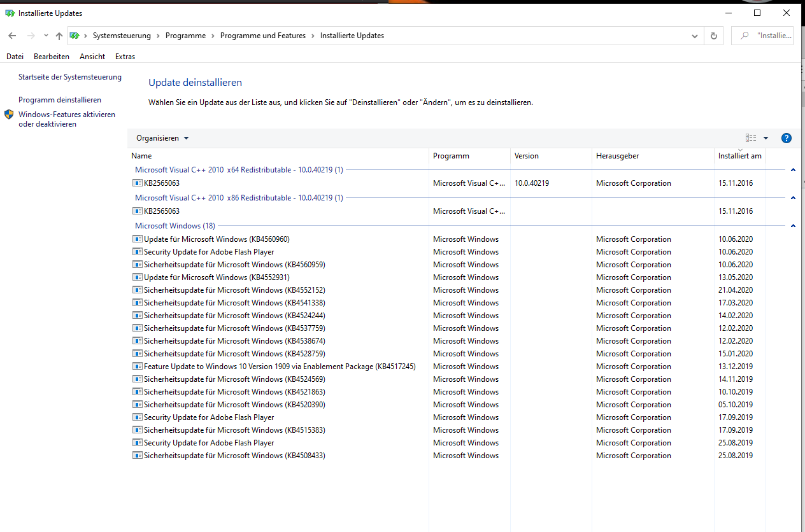The width and height of the screenshot is (805, 532).
Task: Click the view layout icon
Action: (751, 138)
